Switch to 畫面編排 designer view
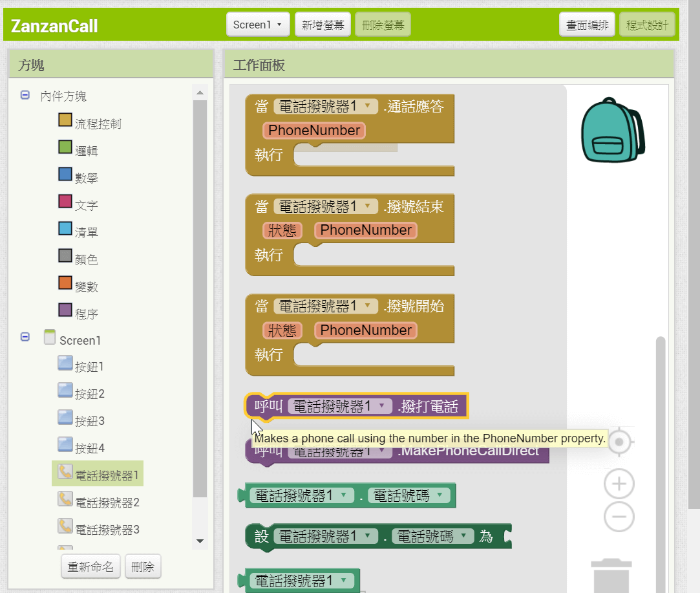The height and width of the screenshot is (593, 700). tap(587, 25)
